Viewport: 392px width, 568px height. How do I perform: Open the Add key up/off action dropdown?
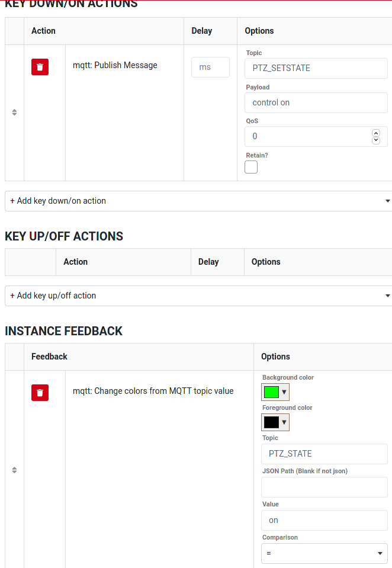(x=198, y=296)
